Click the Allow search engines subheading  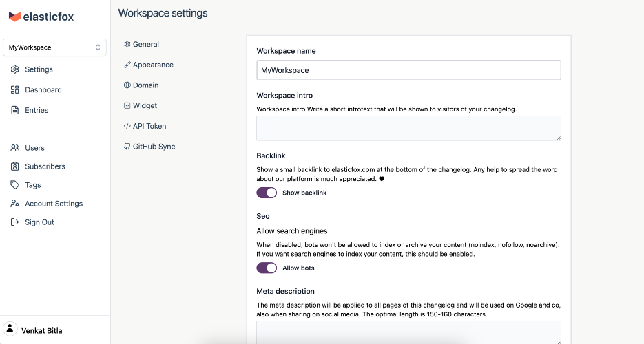click(x=291, y=231)
